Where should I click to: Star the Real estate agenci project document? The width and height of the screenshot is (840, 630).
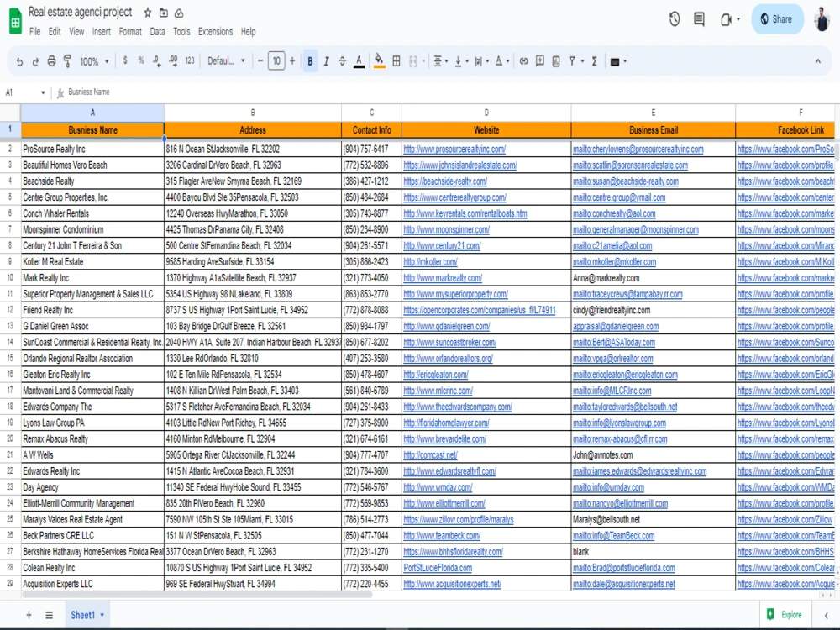pos(148,13)
